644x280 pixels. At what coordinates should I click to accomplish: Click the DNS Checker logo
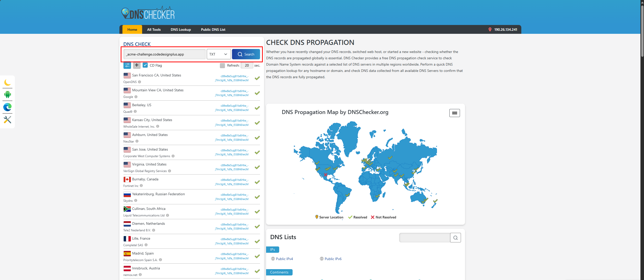tap(148, 13)
